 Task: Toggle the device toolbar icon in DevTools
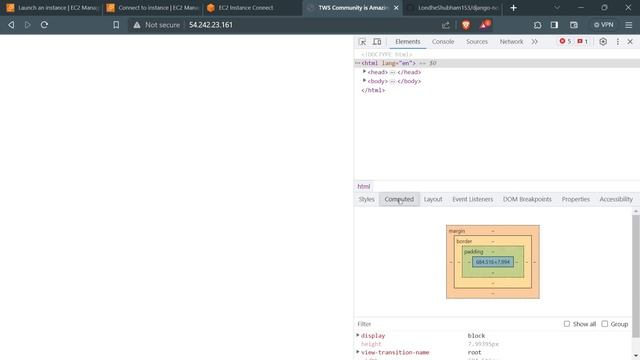tap(377, 42)
